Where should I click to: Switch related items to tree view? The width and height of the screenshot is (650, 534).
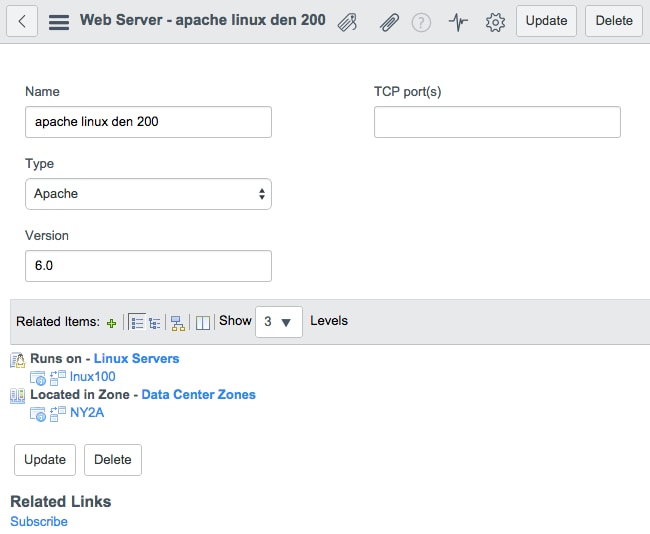[155, 323]
